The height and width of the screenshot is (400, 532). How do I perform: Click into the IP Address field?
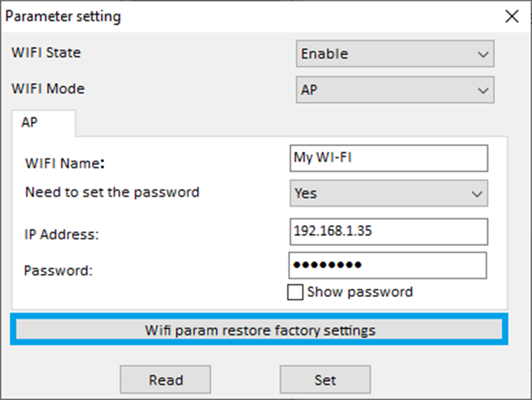388,232
